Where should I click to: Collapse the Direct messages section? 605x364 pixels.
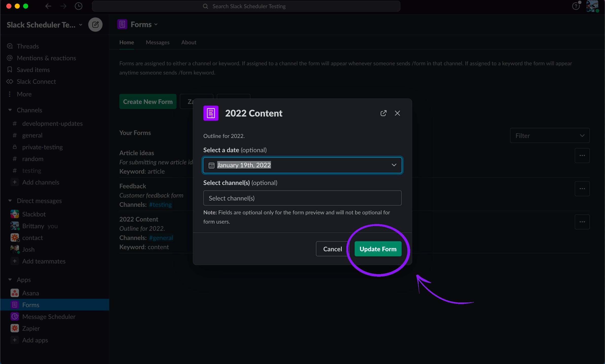10,201
